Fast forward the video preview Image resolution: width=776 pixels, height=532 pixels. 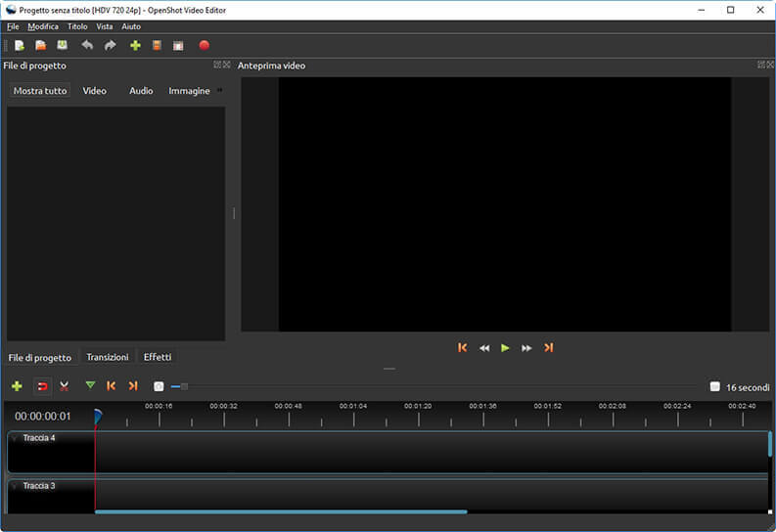(526, 348)
